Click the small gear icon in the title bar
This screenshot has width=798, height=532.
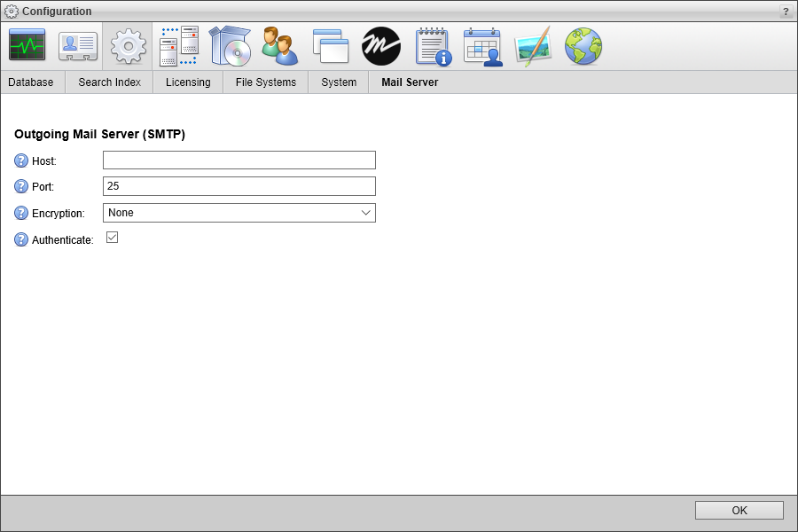(12, 12)
